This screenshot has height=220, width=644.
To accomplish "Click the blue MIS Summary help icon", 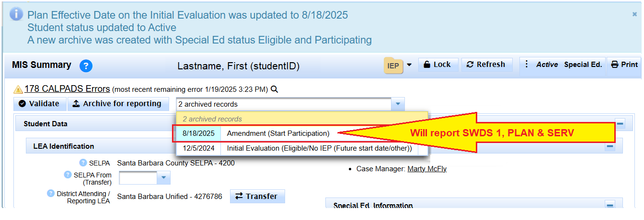I will [x=86, y=66].
